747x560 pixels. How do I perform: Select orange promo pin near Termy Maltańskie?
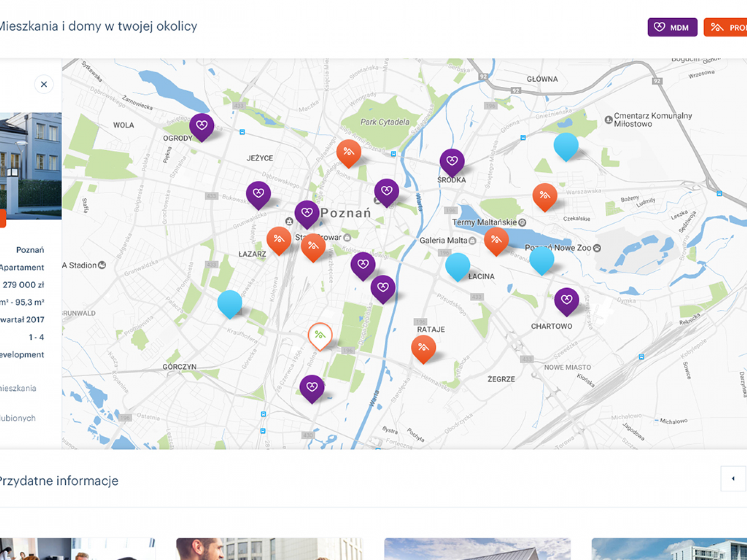coord(496,241)
